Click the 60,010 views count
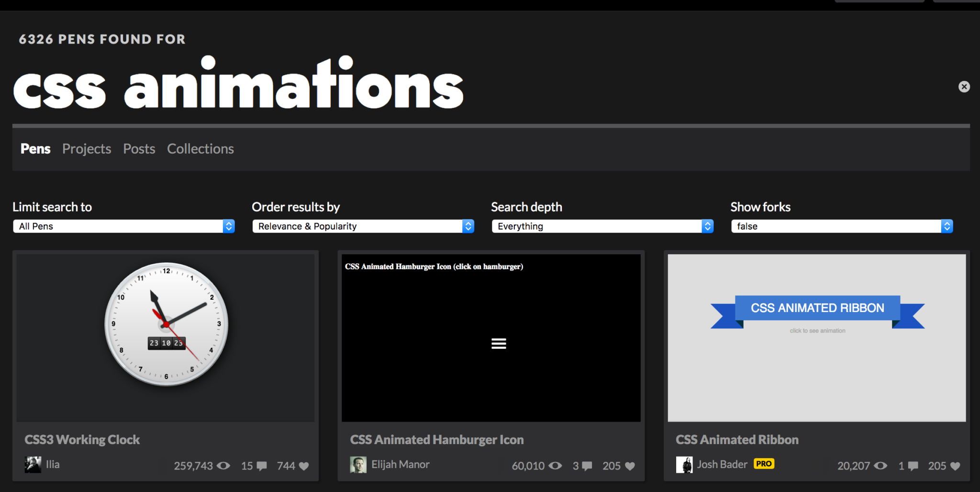 point(528,466)
